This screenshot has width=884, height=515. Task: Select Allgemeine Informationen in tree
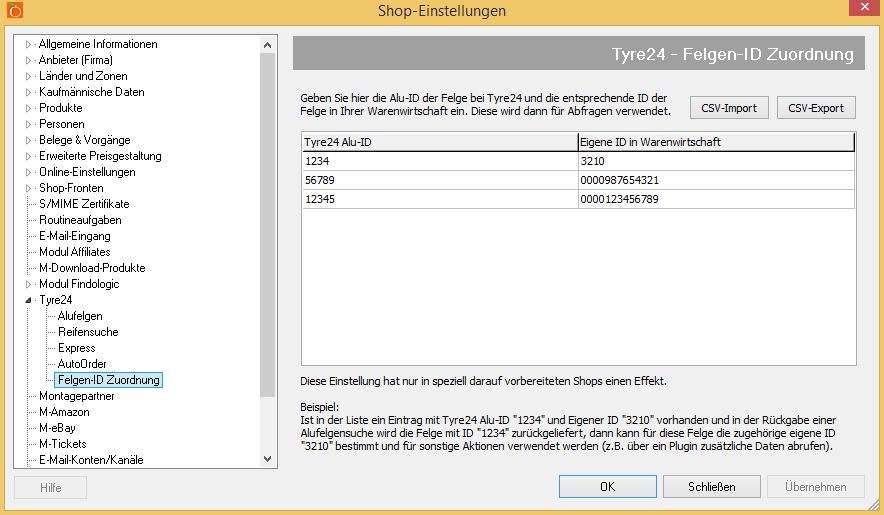point(98,44)
